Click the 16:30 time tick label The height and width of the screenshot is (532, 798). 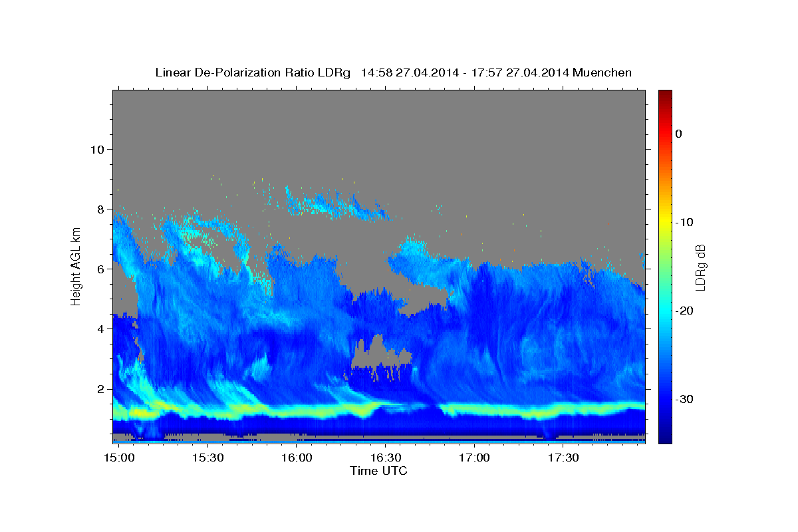click(x=385, y=458)
